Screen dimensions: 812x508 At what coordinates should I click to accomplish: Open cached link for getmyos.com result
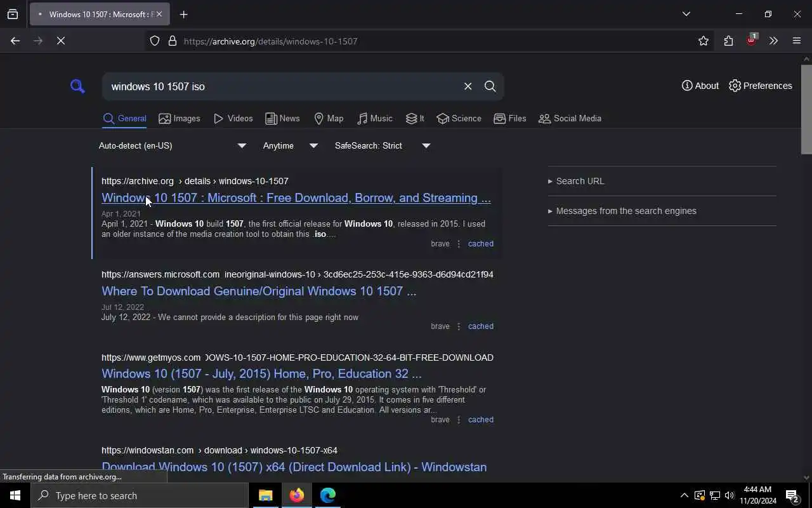(x=481, y=420)
